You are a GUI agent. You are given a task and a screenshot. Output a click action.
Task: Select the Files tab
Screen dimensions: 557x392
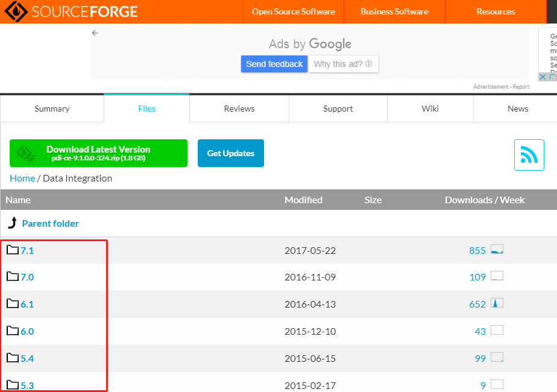click(x=146, y=109)
